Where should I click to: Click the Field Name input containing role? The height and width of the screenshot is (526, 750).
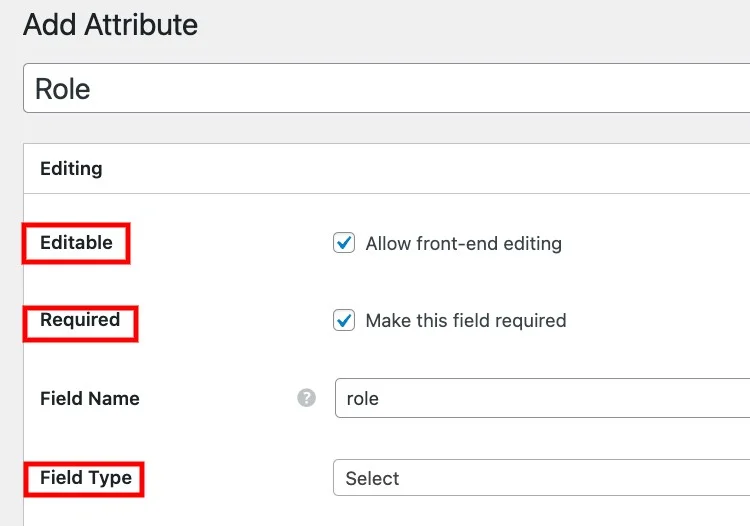[542, 398]
